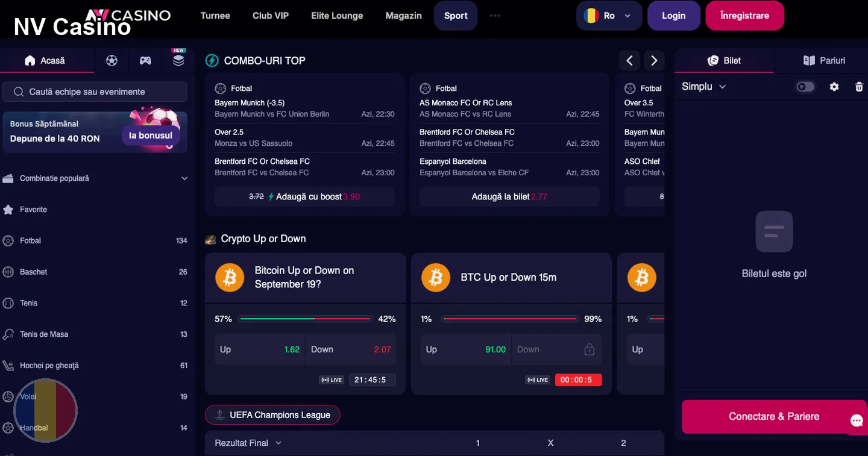Open the Turnee menu item

point(215,16)
